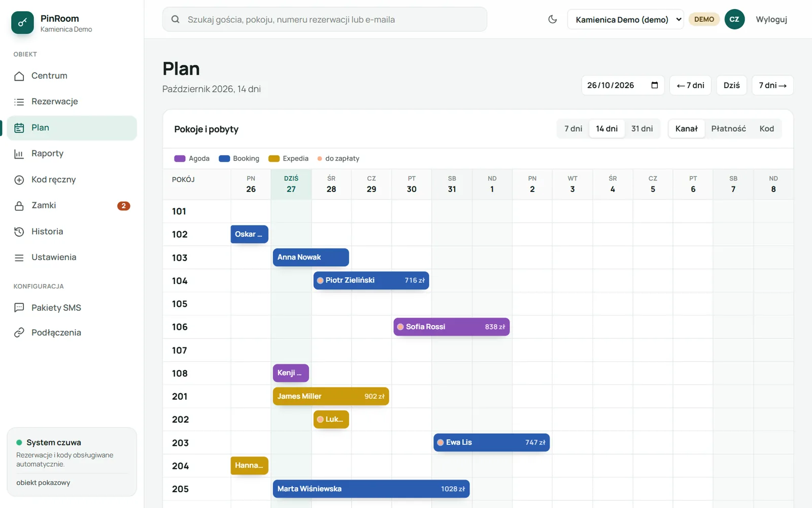812x508 pixels.
Task: Click the DEMO badge in header
Action: (704, 19)
